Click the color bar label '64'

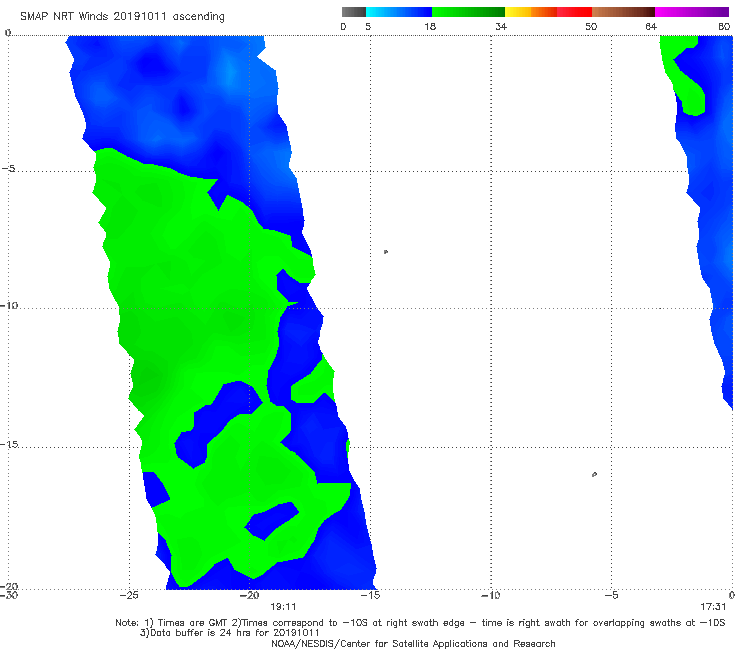651,27
